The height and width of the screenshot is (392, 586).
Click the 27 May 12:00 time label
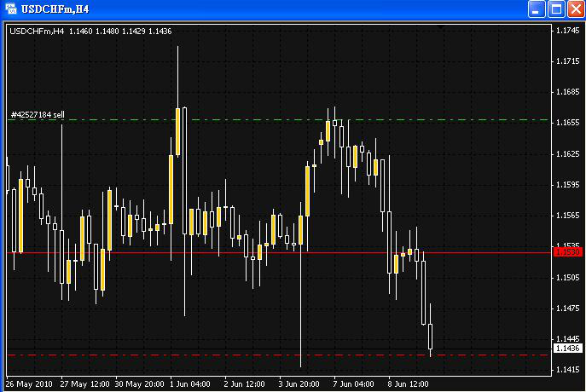[84, 384]
